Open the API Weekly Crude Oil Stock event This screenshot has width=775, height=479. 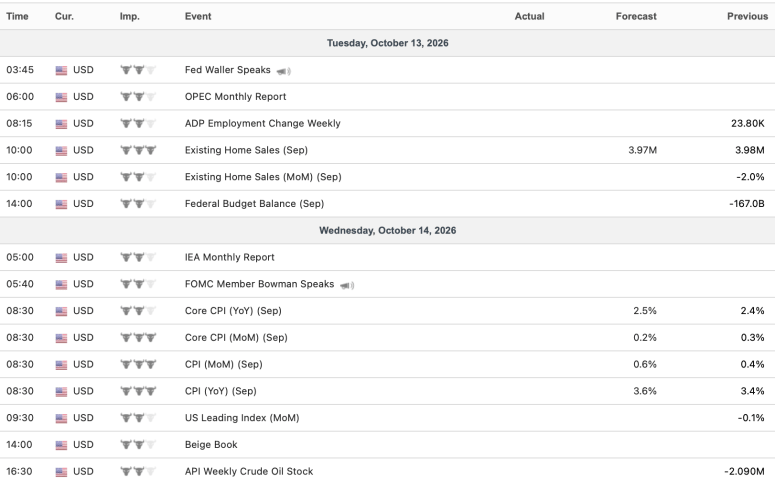[x=249, y=471]
